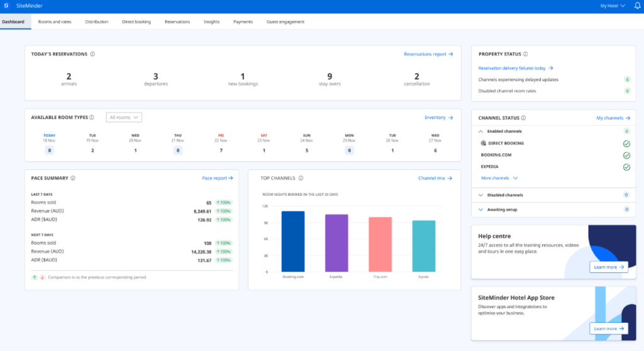644x351 pixels.
Task: Click the Direct Booking enabled checkmark
Action: point(626,143)
